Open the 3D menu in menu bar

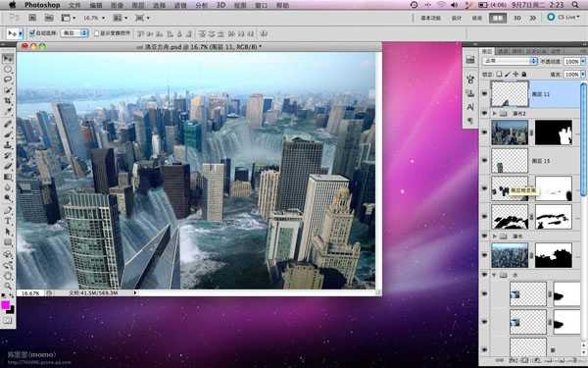click(220, 5)
